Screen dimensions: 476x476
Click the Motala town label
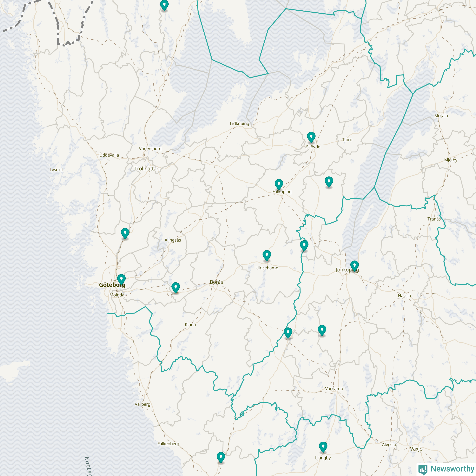tap(441, 116)
